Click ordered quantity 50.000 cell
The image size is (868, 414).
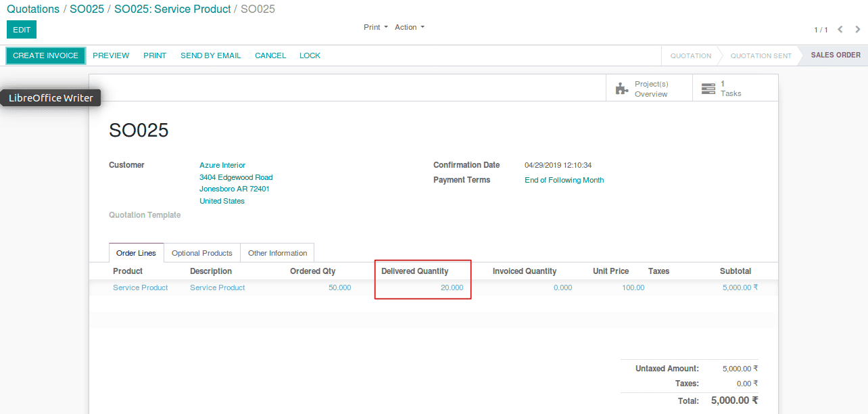point(340,287)
